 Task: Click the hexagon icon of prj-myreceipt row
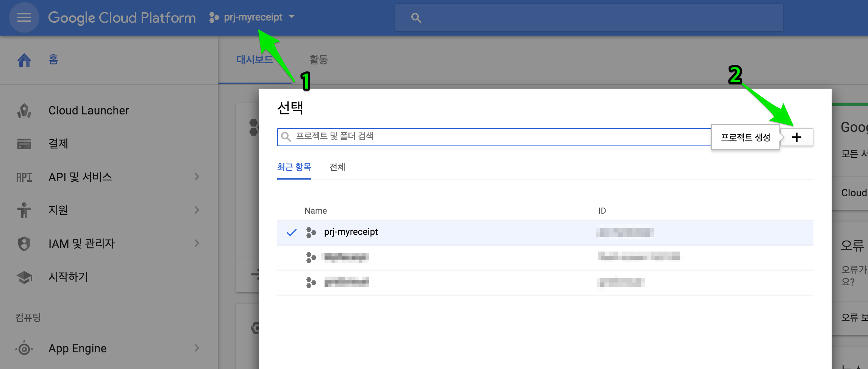coord(311,232)
